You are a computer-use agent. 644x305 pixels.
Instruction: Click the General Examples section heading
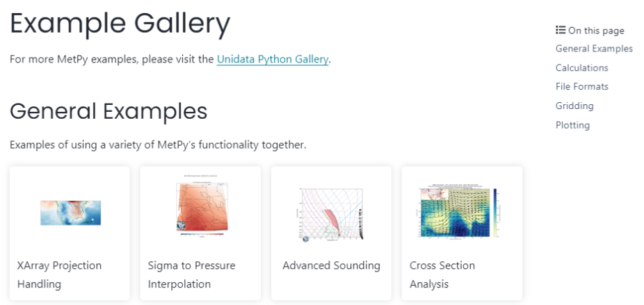108,111
